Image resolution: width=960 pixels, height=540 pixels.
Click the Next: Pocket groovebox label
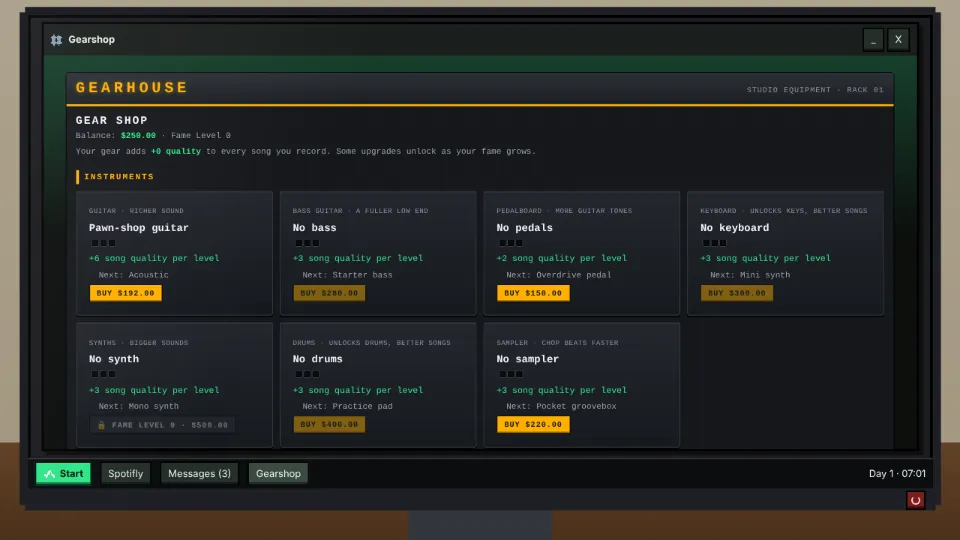(561, 407)
